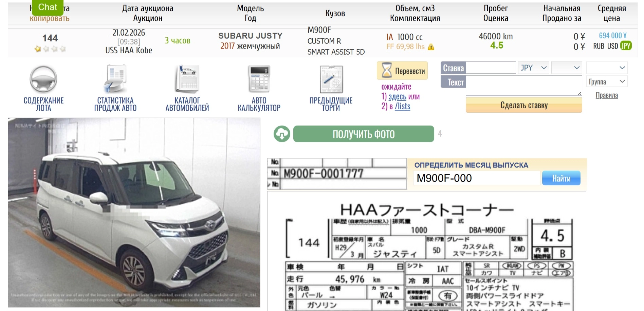Switch price currency to JPY
Viewport: 644px width, 311px height.
click(626, 46)
